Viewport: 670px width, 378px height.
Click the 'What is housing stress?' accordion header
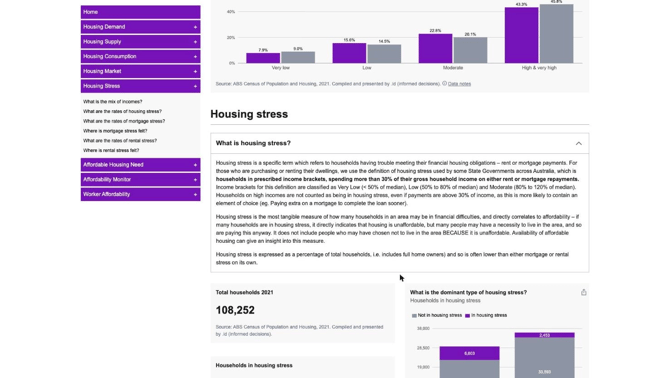[x=400, y=144]
